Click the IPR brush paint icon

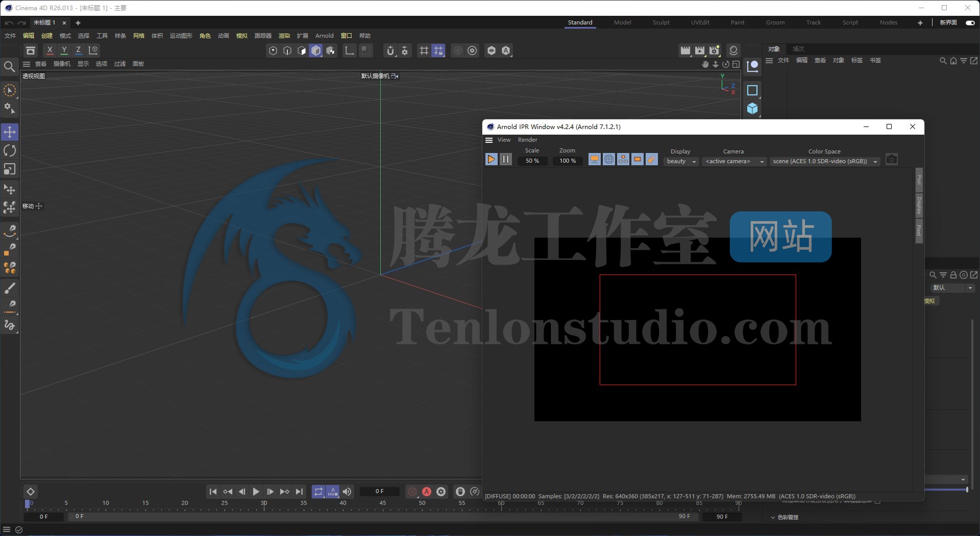point(652,160)
